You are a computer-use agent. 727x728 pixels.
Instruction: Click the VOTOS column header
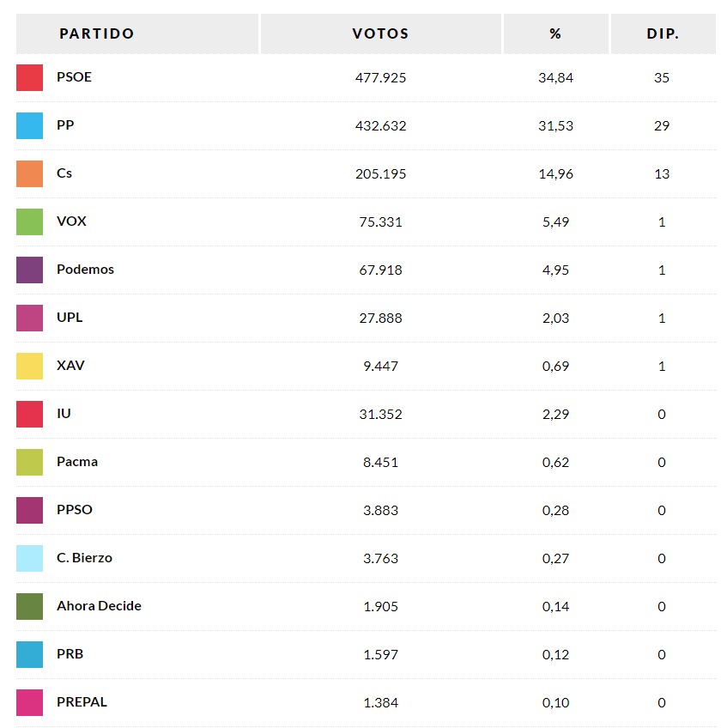tap(380, 34)
